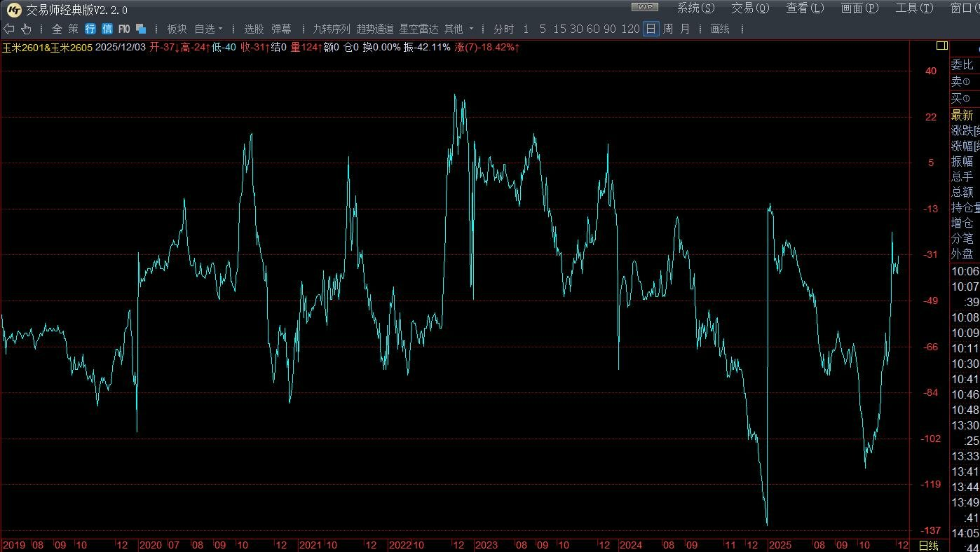Open the 工具(T) menu

(x=914, y=8)
